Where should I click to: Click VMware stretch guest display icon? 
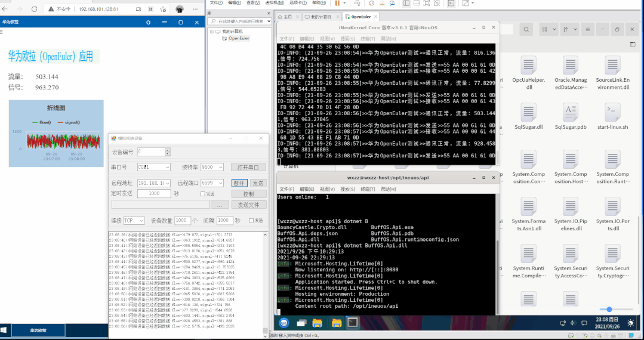point(466,4)
